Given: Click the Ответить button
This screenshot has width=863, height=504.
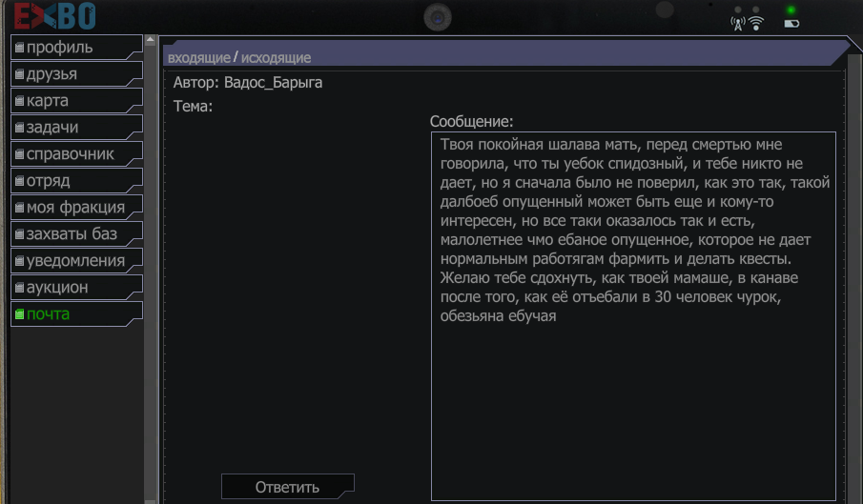Looking at the screenshot, I should pyautogui.click(x=287, y=487).
